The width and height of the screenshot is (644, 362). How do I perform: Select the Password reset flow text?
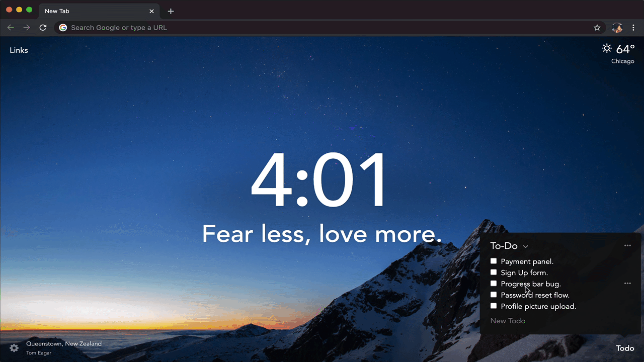click(x=535, y=295)
